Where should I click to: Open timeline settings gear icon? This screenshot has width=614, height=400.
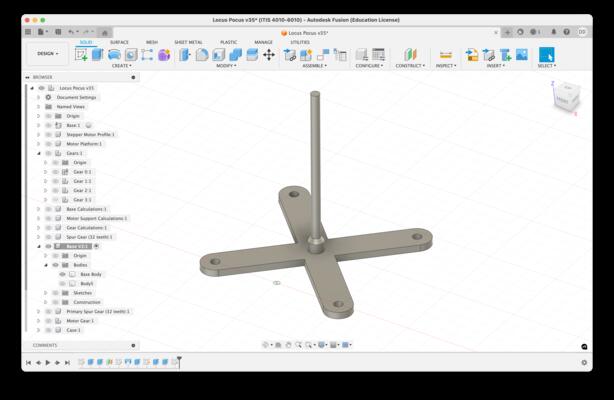(x=584, y=363)
